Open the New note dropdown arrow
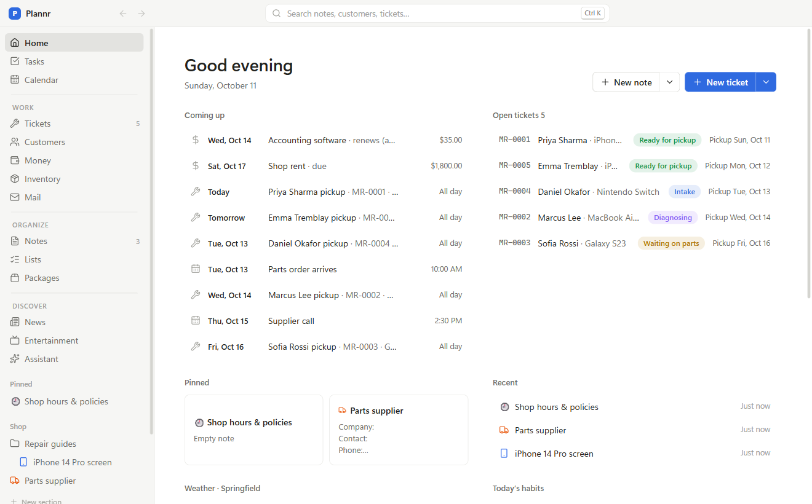Image resolution: width=812 pixels, height=504 pixels. click(669, 82)
